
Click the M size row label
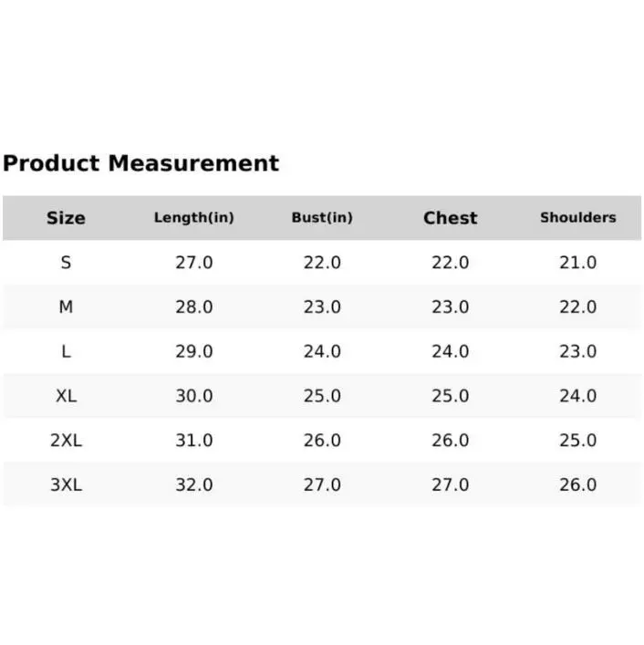[x=66, y=307]
